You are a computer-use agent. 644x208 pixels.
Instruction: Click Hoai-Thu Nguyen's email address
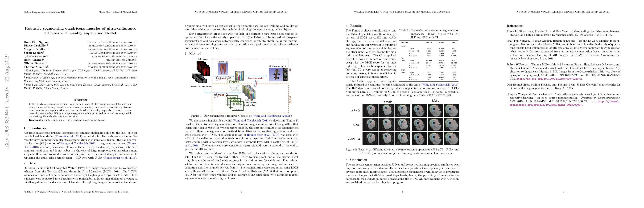(112, 42)
